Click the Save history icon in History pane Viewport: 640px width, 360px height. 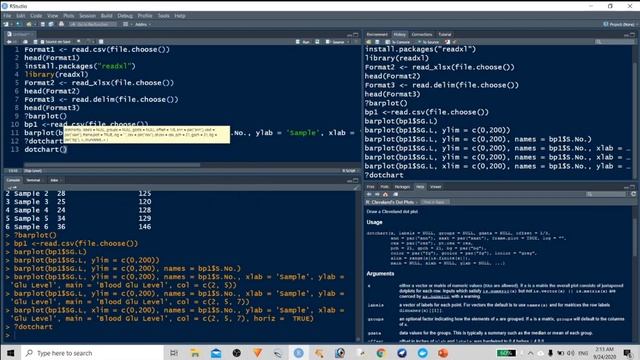click(377, 42)
